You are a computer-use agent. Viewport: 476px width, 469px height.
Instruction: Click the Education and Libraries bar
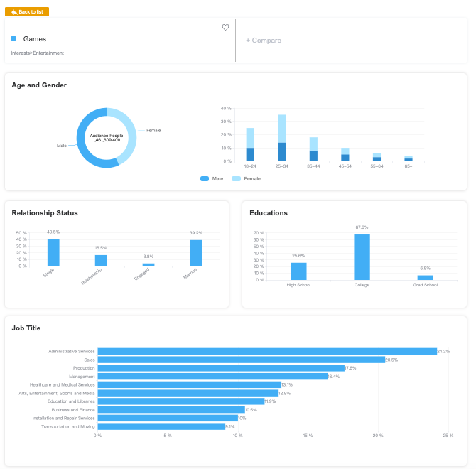tap(181, 401)
